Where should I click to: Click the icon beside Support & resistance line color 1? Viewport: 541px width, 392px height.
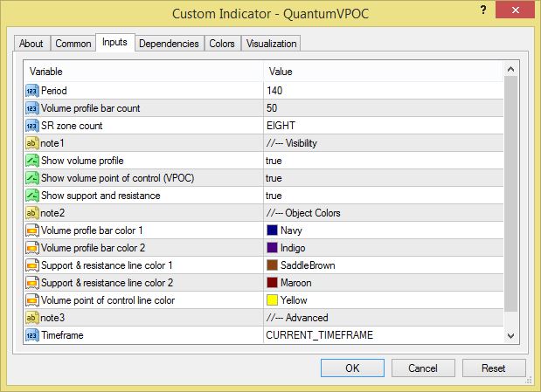[x=32, y=265]
